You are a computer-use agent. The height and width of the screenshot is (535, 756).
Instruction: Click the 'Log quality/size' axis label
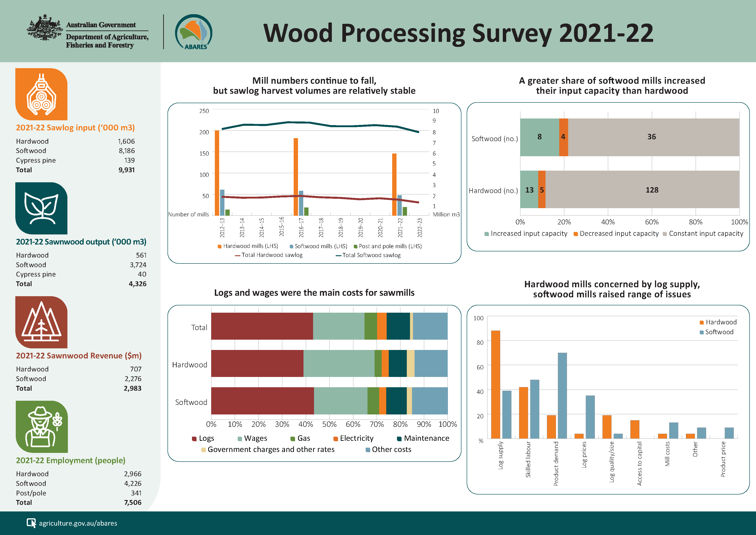(612, 462)
